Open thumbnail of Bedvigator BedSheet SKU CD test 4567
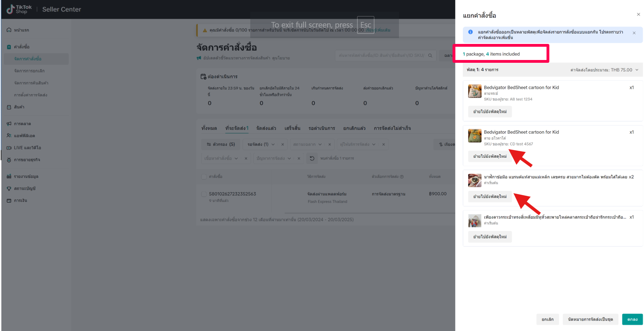Image resolution: width=644 pixels, height=331 pixels. click(x=475, y=136)
